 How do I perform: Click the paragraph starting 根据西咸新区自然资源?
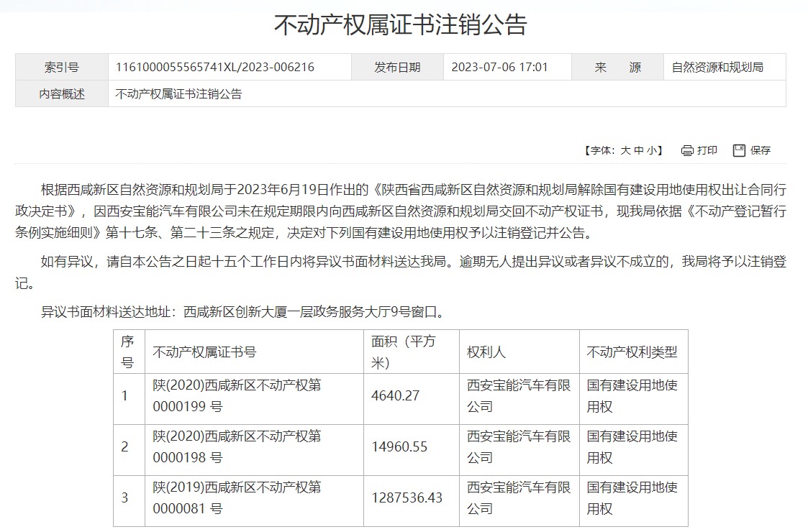click(401, 211)
